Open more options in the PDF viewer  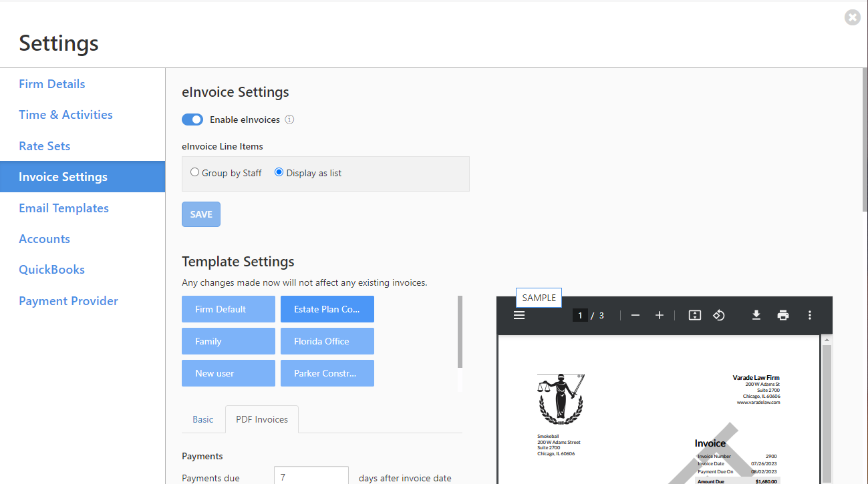pos(810,314)
